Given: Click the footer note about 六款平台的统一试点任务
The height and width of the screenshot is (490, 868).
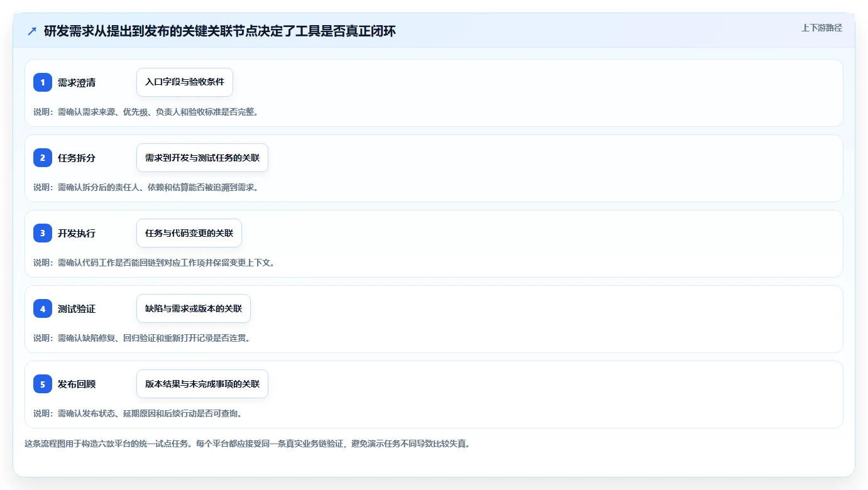Looking at the screenshot, I should [247, 444].
